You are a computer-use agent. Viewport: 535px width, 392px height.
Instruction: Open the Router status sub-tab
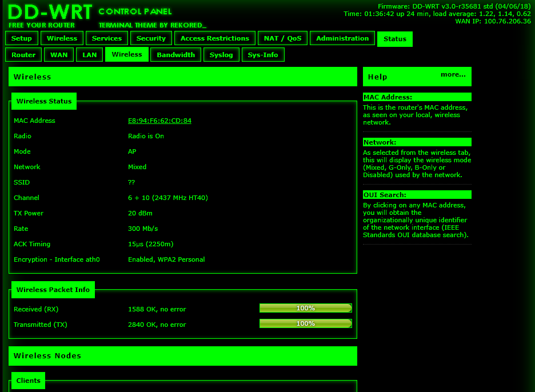[x=23, y=55]
